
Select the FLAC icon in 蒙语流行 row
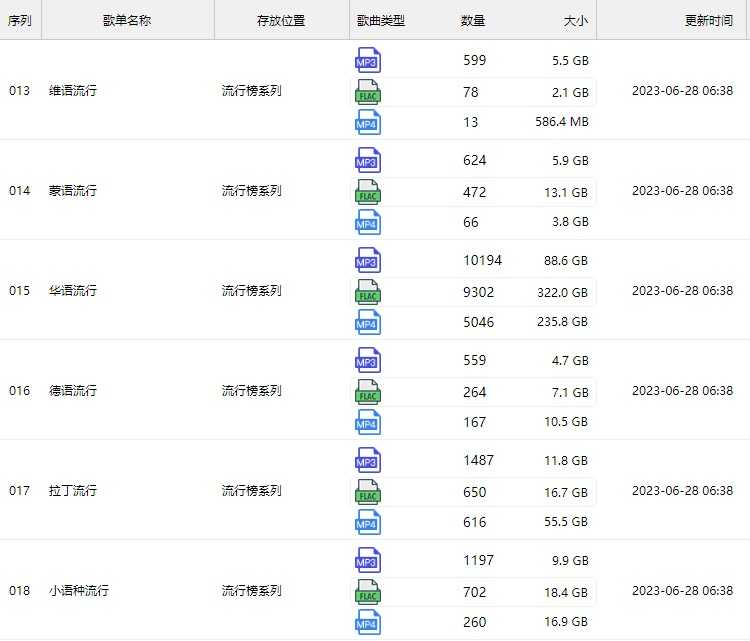point(368,192)
